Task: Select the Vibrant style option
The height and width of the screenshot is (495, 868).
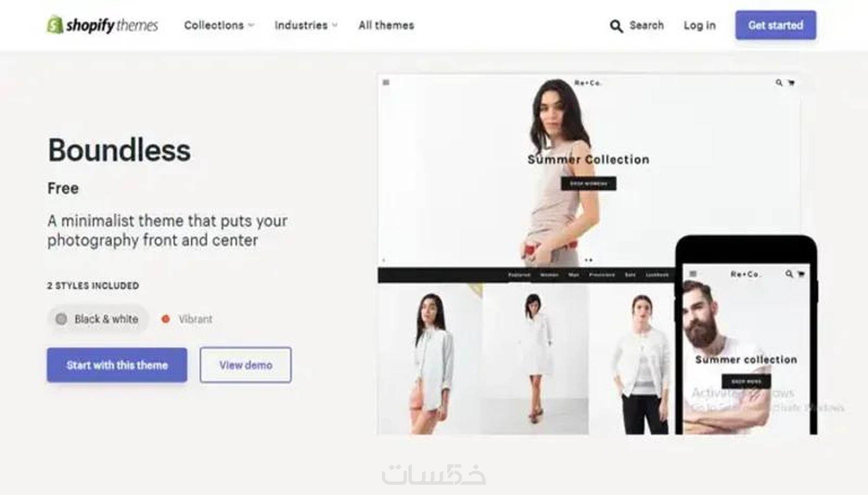Action: [x=187, y=319]
